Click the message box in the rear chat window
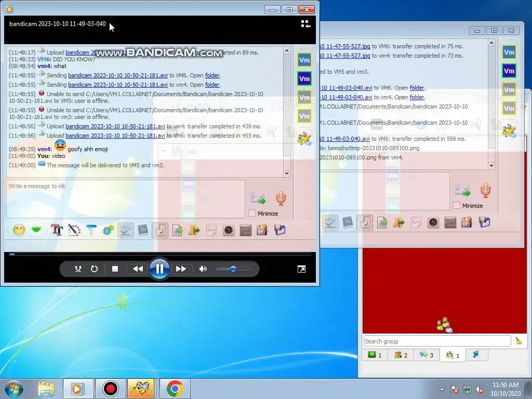The image size is (532, 399). coord(385,191)
